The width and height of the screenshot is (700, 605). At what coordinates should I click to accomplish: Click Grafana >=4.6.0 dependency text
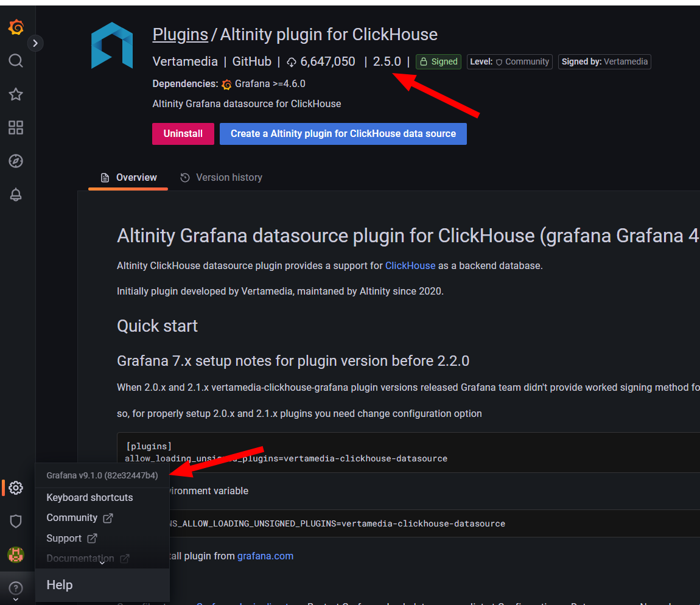[270, 84]
